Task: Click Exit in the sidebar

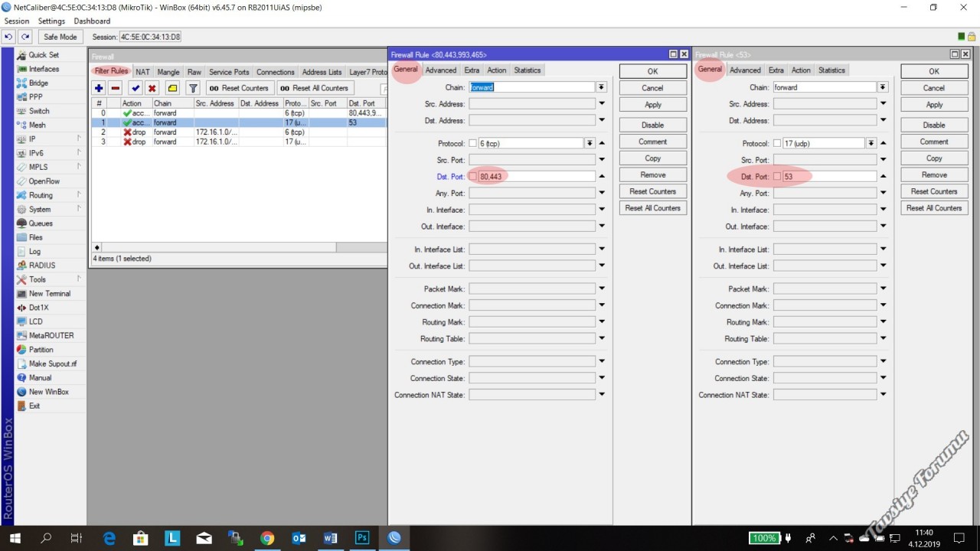Action: click(34, 406)
